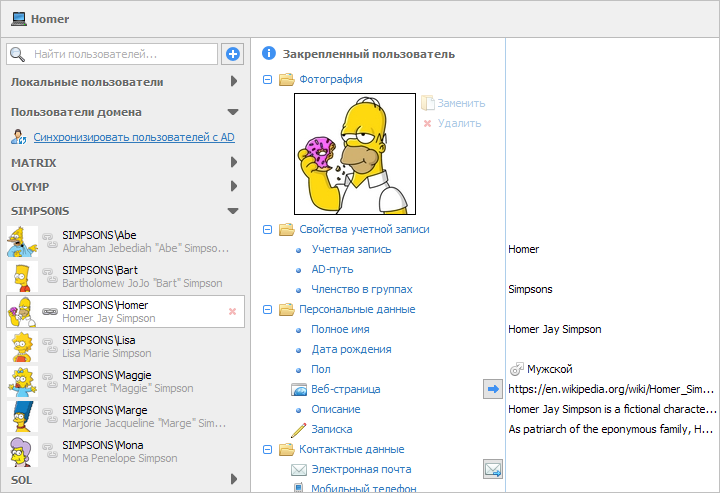Select user SIMPSONS\Abe text
Image resolution: width=720 pixels, height=493 pixels.
pyautogui.click(x=99, y=235)
